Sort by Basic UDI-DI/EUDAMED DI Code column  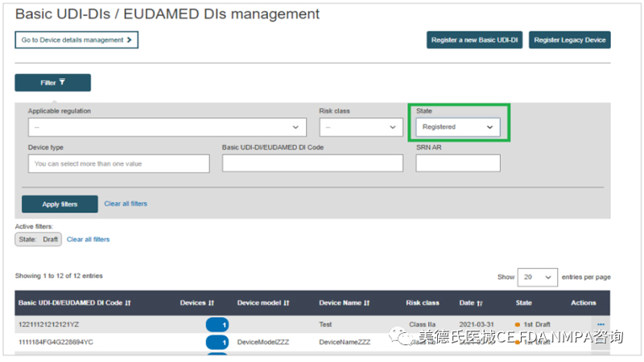[x=74, y=303]
